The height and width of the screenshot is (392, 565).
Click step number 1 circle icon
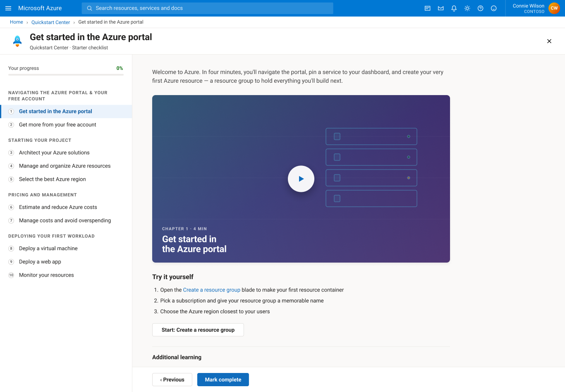(11, 112)
